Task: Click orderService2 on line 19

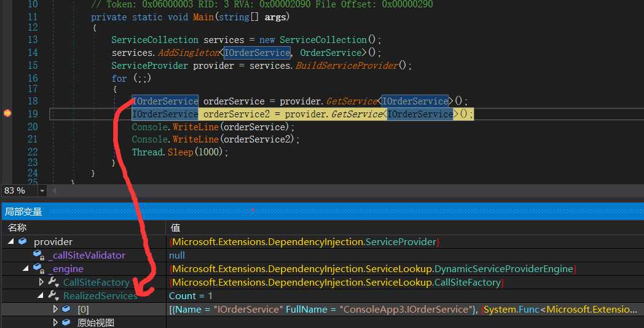Action: pyautogui.click(x=237, y=114)
